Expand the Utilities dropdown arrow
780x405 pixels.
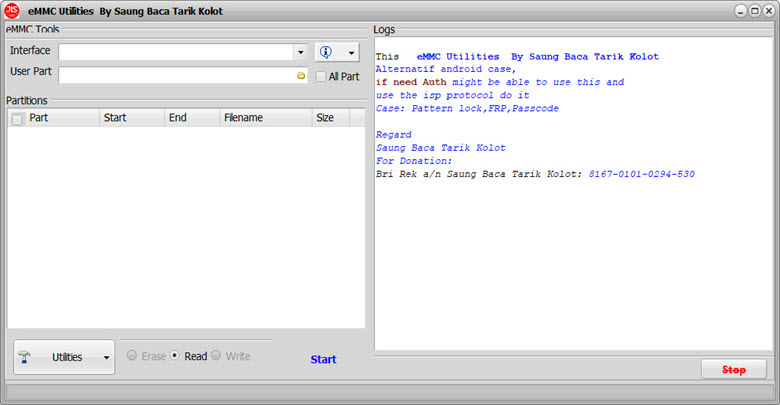point(106,357)
